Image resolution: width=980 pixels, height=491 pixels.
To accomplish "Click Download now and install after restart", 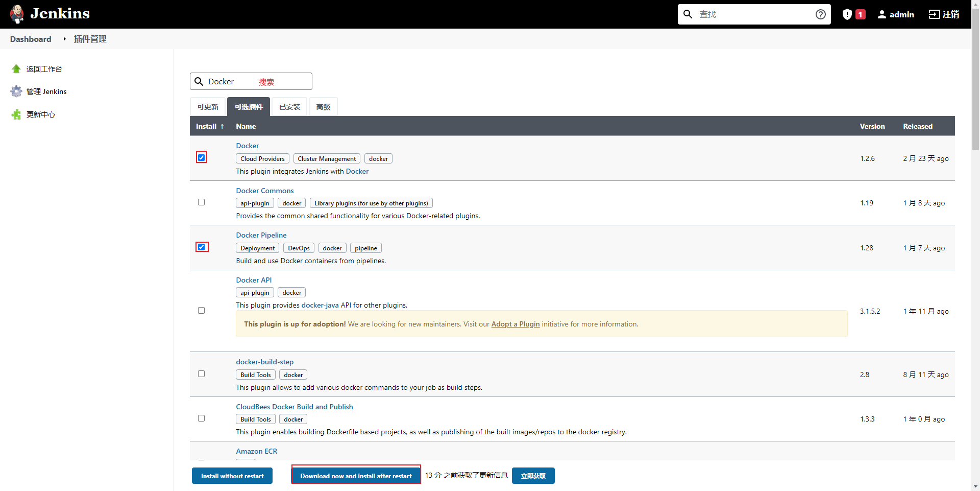I will tap(356, 476).
